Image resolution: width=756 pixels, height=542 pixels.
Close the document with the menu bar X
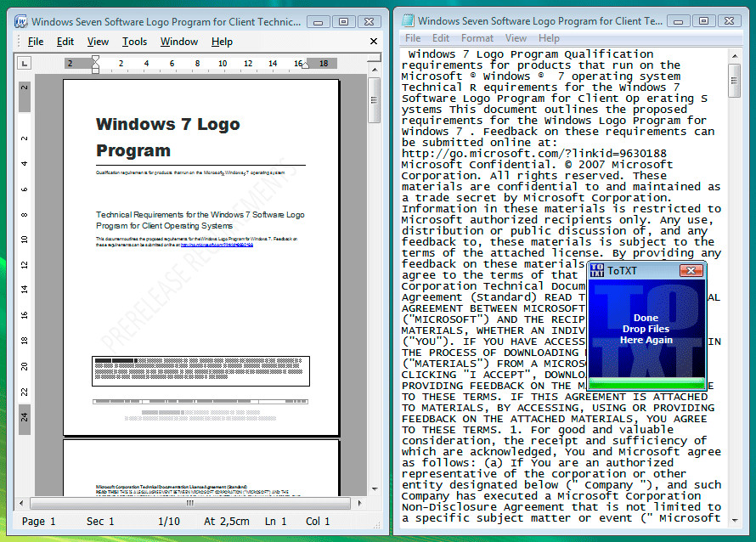pyautogui.click(x=374, y=42)
